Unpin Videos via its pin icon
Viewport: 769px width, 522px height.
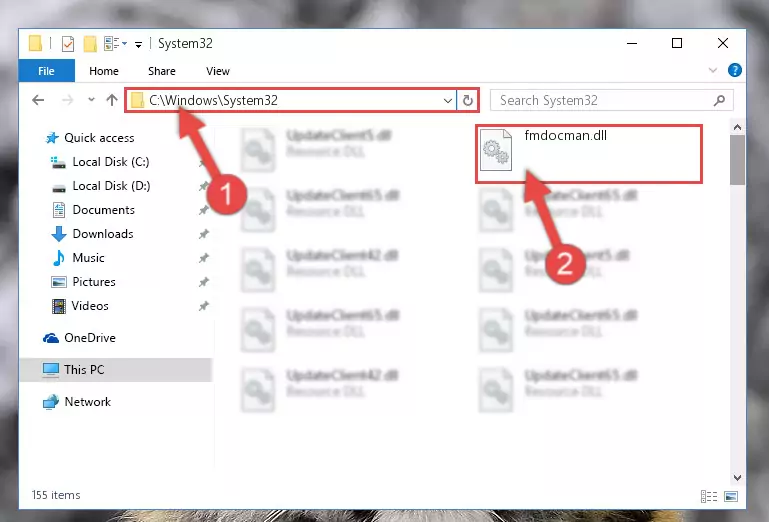[204, 306]
